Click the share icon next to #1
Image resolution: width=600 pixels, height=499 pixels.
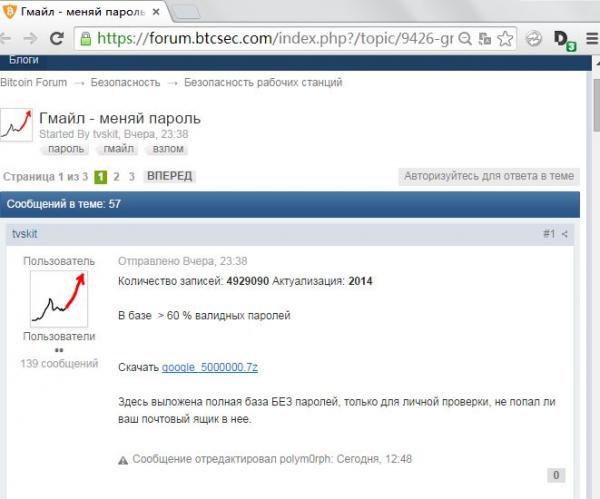565,234
